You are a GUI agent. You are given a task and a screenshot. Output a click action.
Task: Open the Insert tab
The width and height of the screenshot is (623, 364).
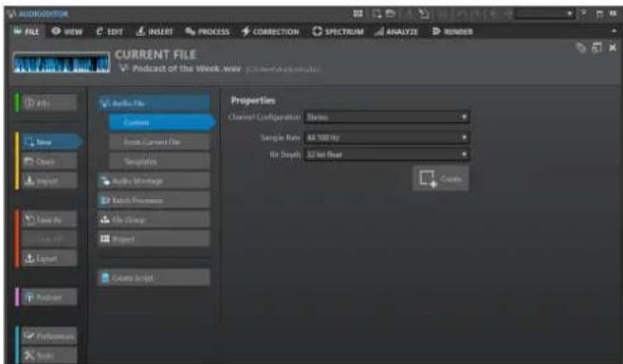(x=155, y=31)
